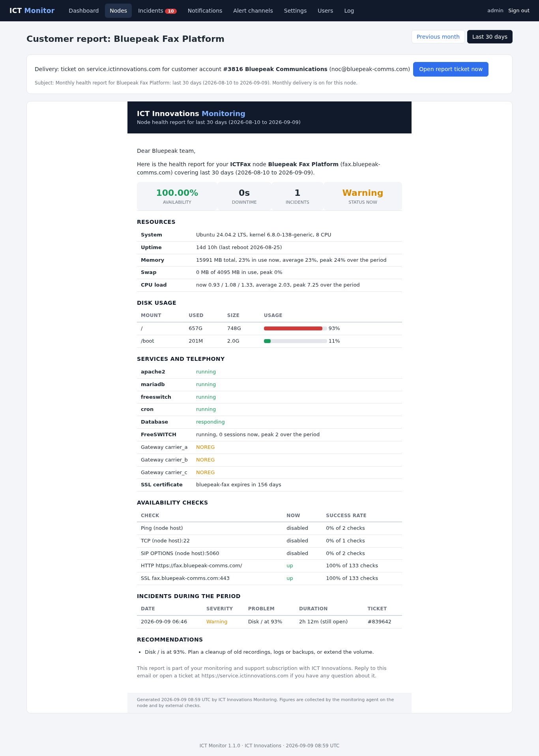Click the green 11% usage bar for /boot

coord(295,341)
